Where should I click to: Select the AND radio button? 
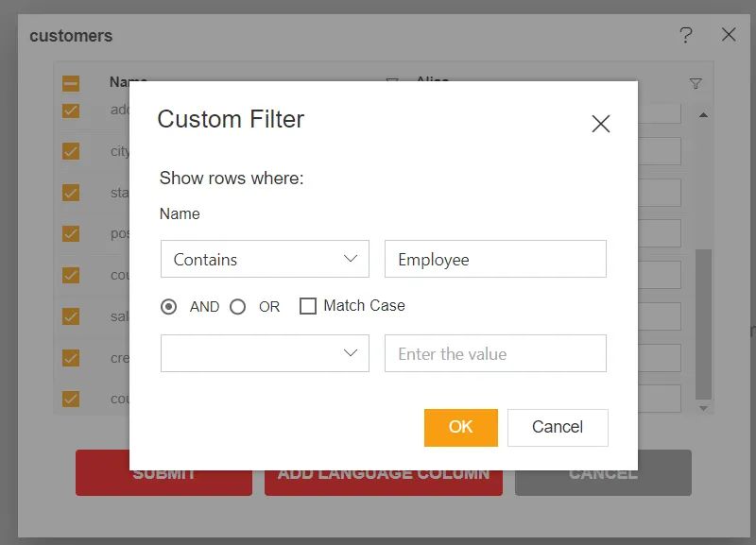click(169, 306)
